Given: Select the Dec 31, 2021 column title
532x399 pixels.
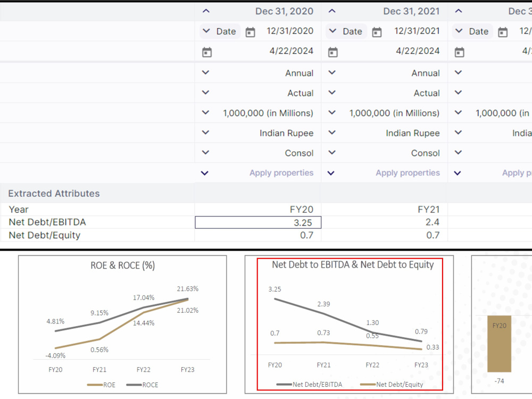Looking at the screenshot, I should coord(411,11).
